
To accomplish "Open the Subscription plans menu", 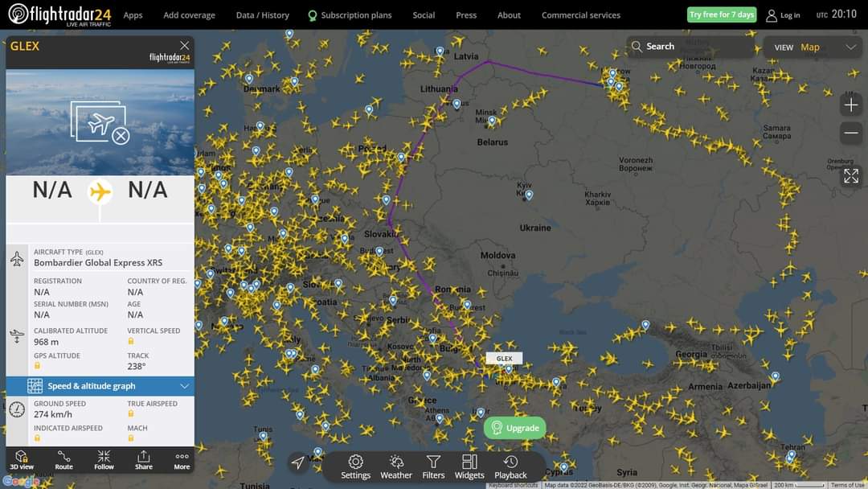I will pos(350,15).
